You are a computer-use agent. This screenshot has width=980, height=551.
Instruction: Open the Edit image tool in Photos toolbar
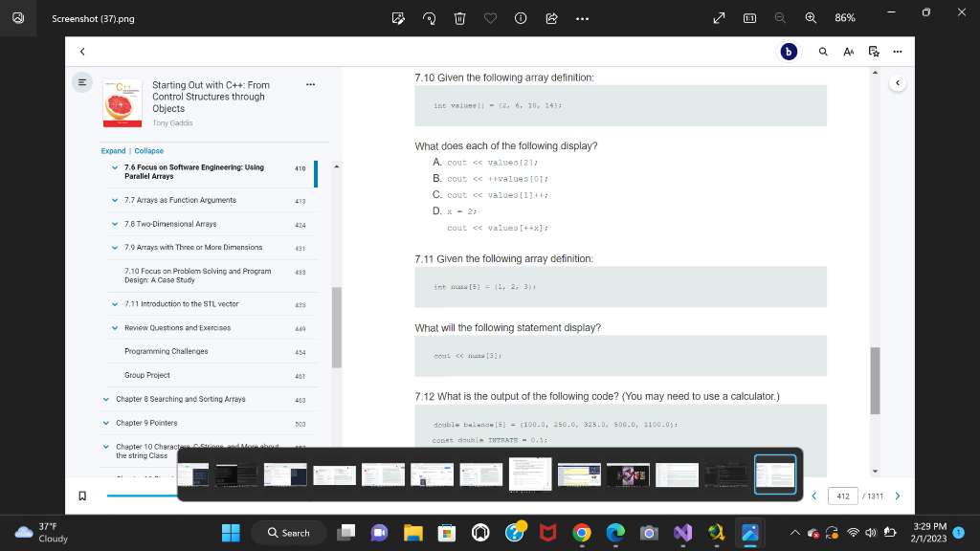[x=398, y=18]
